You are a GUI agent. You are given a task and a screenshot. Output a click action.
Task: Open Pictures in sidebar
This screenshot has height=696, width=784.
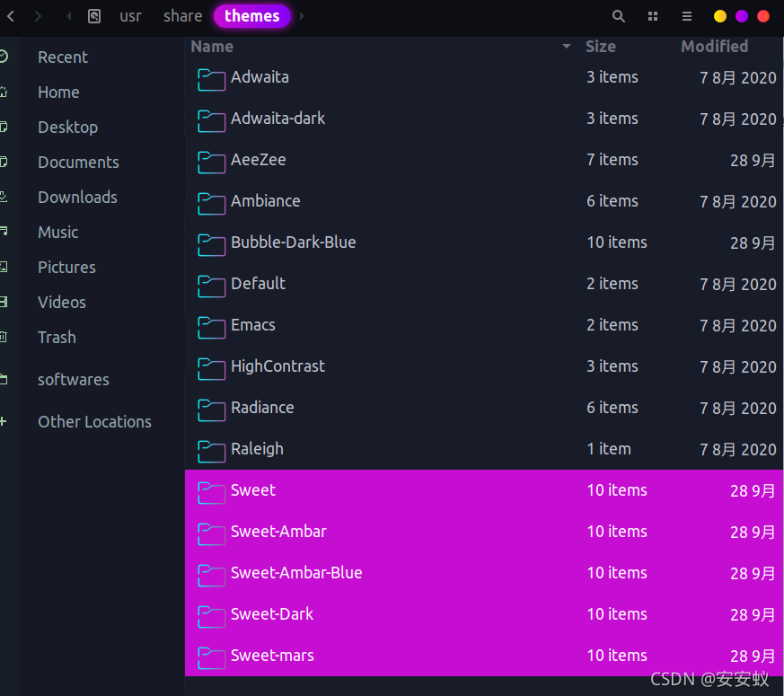point(66,267)
